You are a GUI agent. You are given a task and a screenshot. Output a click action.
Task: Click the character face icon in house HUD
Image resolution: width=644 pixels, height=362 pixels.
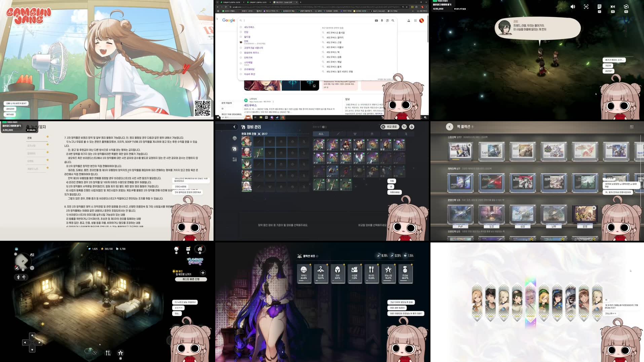176,249
